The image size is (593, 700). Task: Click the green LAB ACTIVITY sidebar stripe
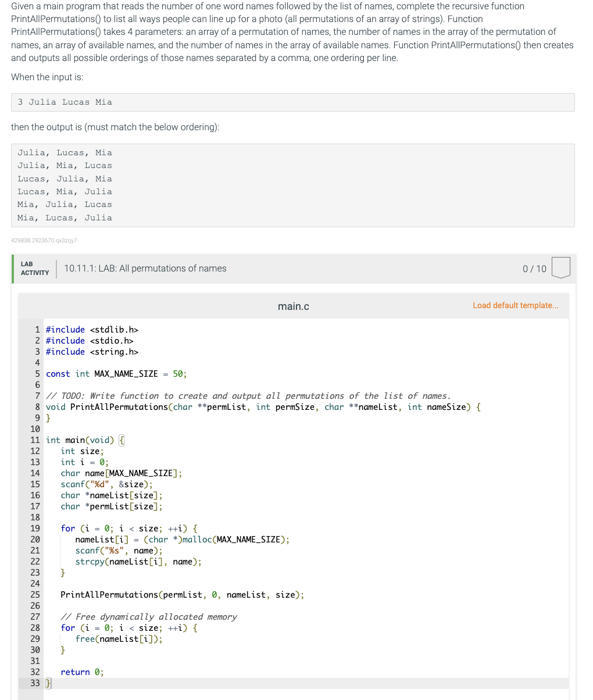[x=13, y=267]
